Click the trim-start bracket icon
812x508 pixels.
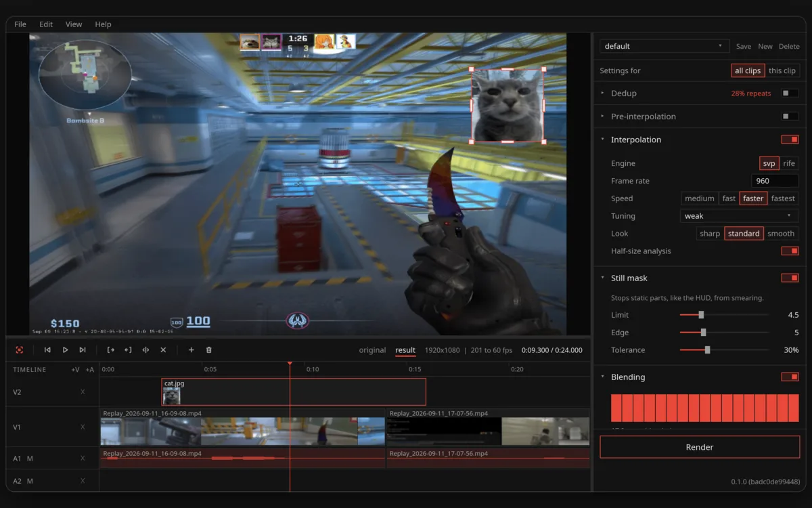pos(111,350)
